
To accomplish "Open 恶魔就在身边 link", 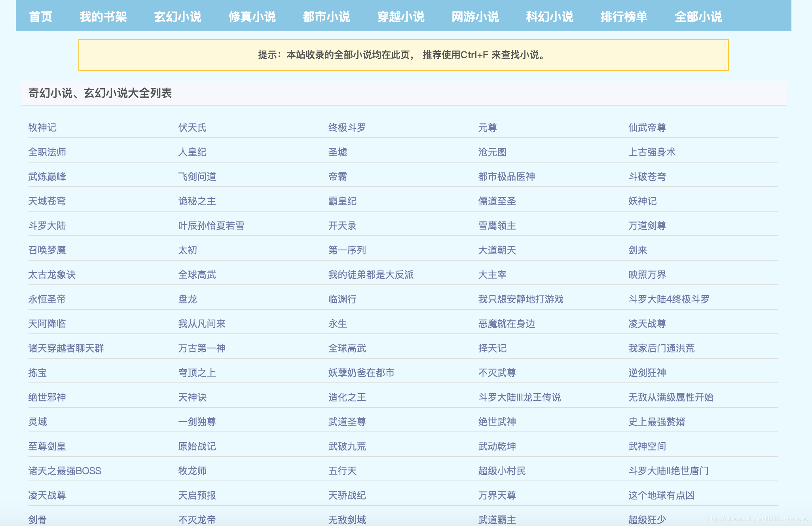I will tap(507, 324).
